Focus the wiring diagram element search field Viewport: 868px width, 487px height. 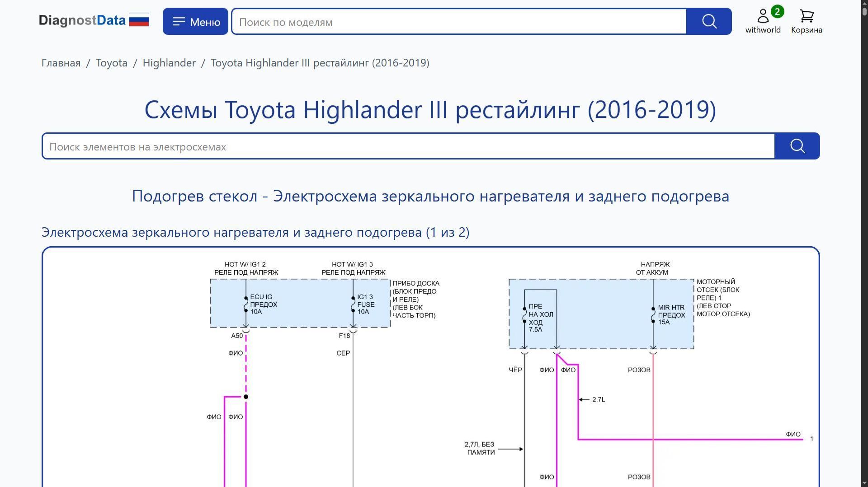coord(408,146)
